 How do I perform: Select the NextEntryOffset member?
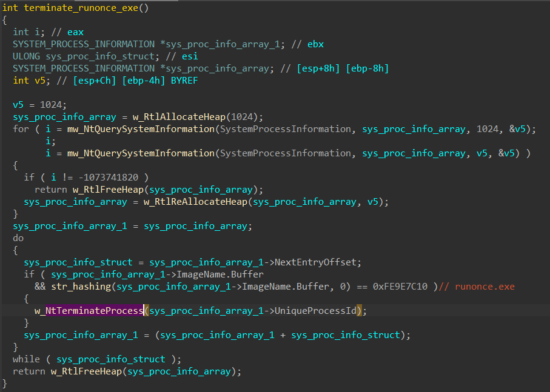point(315,262)
